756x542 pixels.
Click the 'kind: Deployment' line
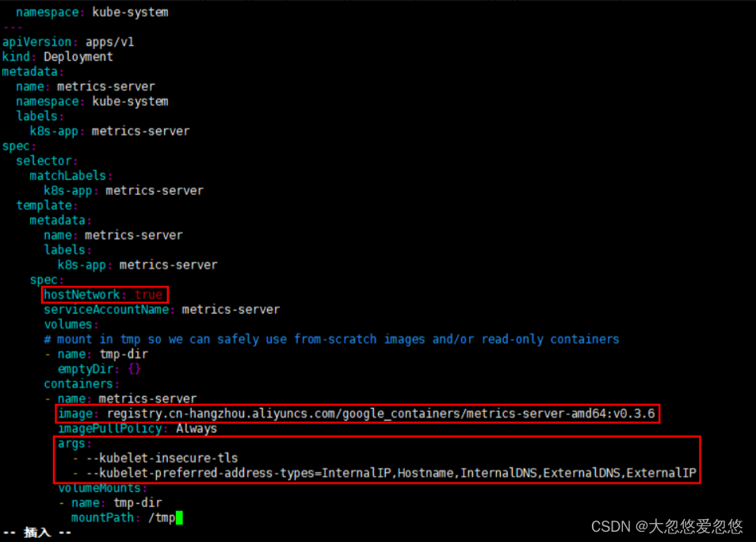tap(57, 57)
